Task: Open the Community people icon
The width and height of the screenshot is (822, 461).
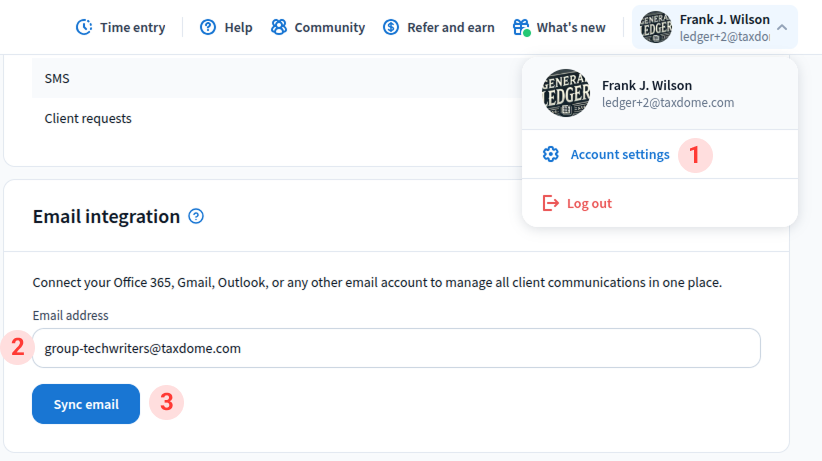Action: pyautogui.click(x=278, y=27)
